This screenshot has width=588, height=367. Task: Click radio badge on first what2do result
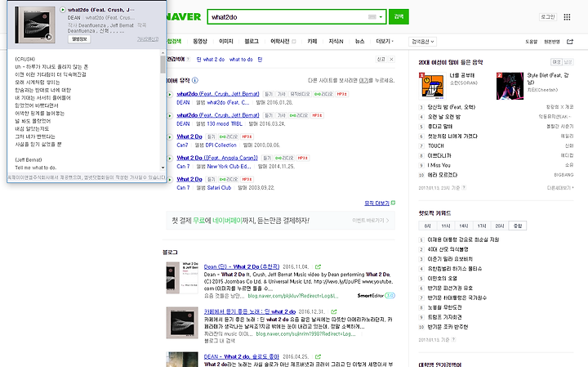click(323, 94)
